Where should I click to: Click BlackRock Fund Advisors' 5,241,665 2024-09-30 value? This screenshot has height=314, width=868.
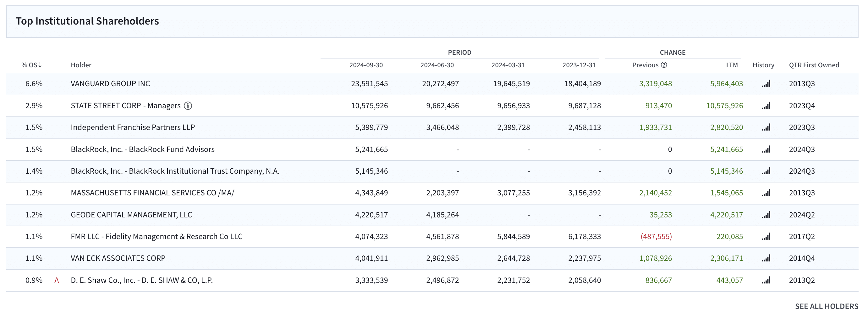[371, 149]
